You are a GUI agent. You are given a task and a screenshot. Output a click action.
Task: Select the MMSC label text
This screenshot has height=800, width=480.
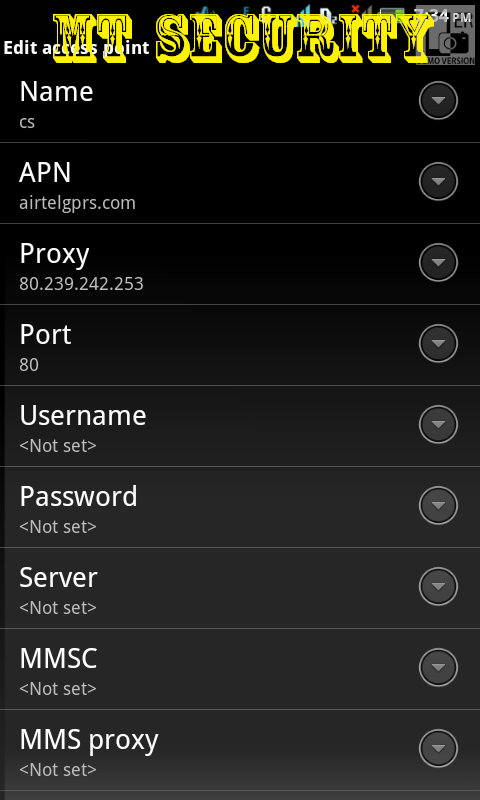coord(58,658)
